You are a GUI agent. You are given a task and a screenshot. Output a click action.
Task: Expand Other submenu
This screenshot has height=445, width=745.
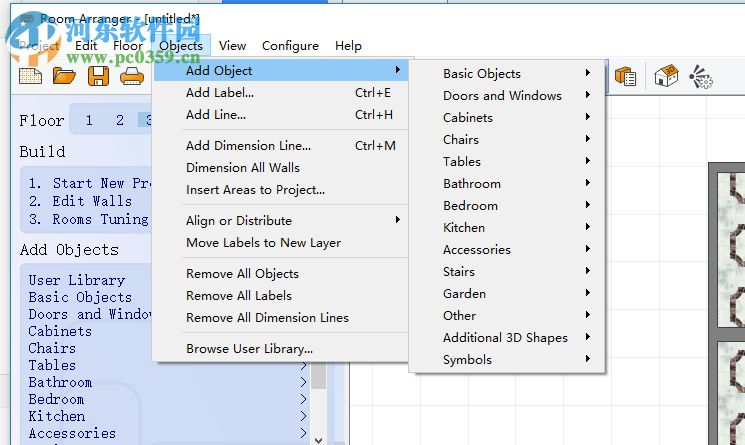click(507, 315)
